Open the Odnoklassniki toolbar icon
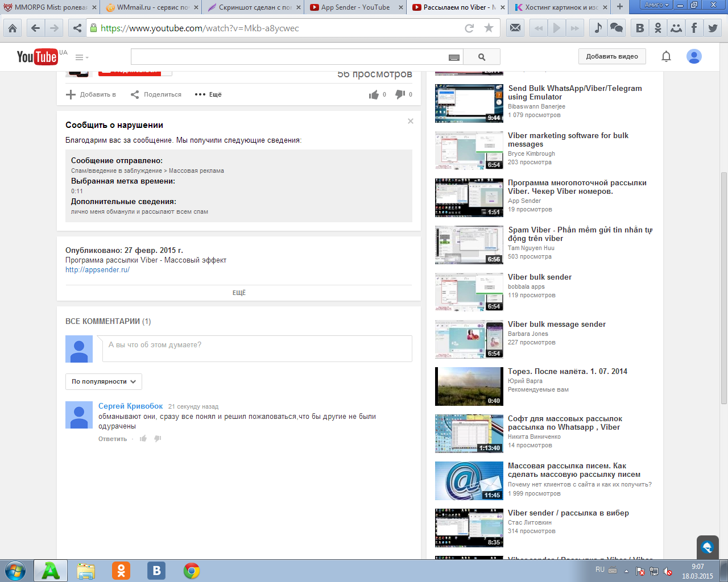 coord(658,28)
